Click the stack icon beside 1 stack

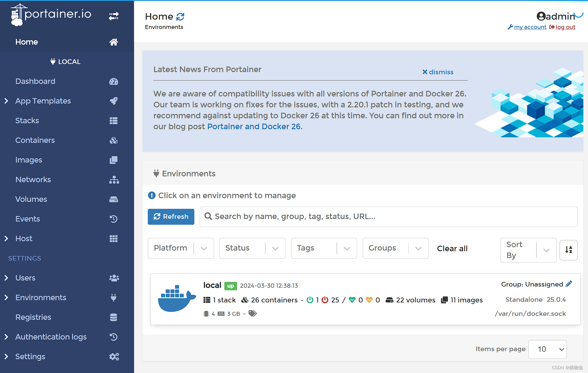pyautogui.click(x=207, y=300)
